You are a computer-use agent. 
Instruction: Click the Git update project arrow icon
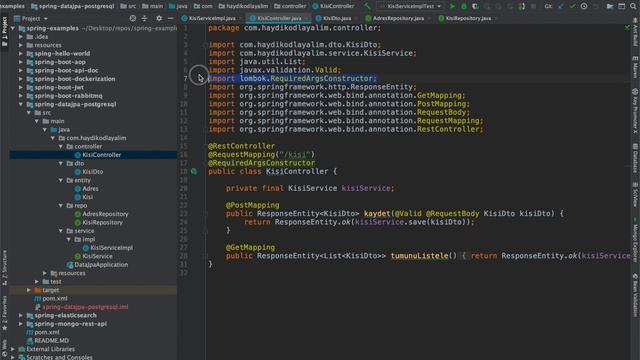[561, 6]
